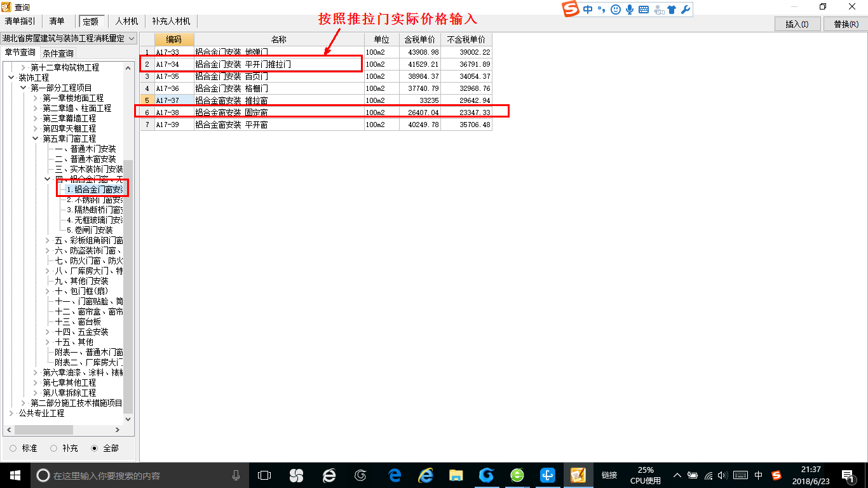
Task: Select row A17-34 平开门推拉门
Action: coord(316,64)
